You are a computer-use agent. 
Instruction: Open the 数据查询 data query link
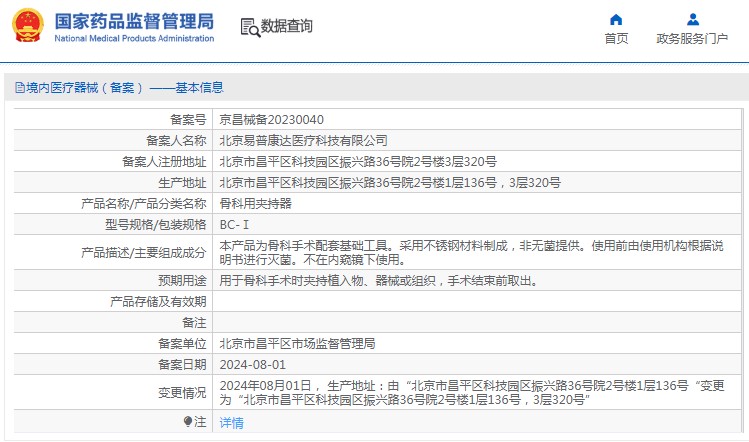pos(286,26)
